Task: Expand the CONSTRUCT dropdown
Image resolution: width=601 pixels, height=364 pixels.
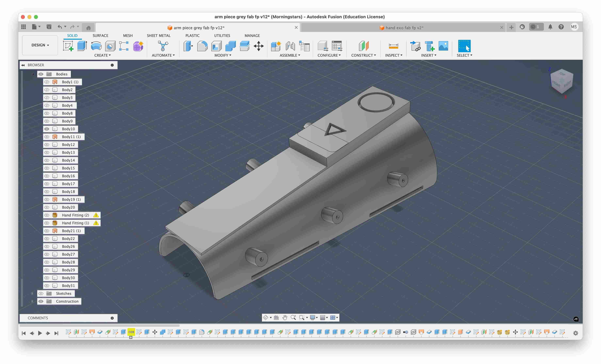Action: click(x=363, y=55)
